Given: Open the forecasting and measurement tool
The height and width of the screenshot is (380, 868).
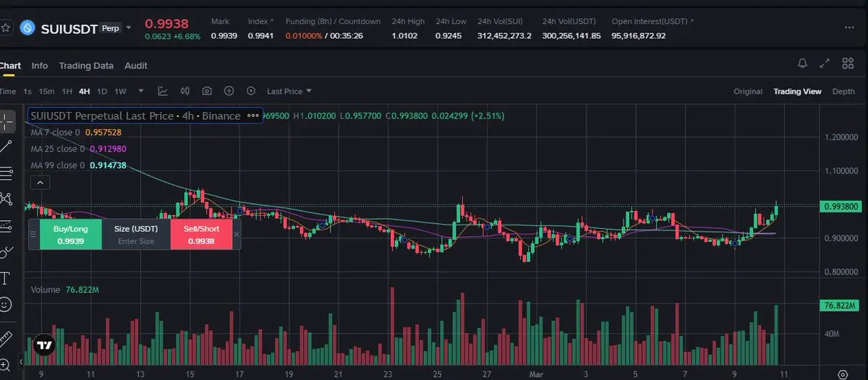Looking at the screenshot, I should 7,225.
